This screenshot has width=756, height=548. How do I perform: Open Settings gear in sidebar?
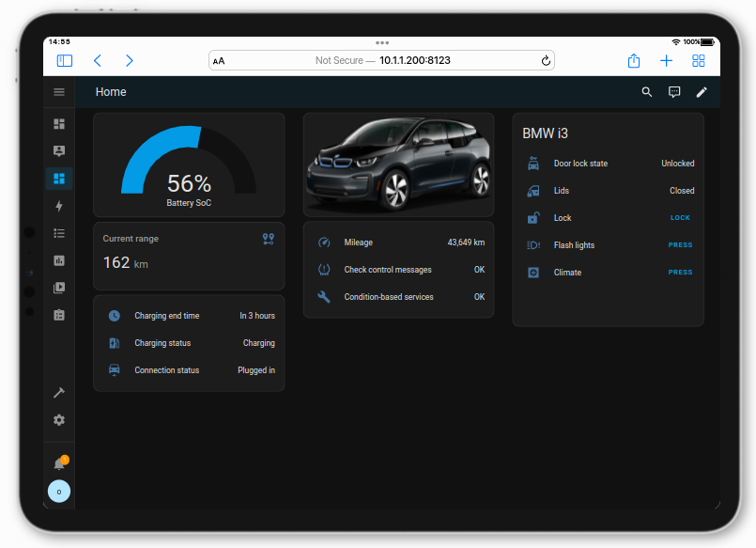59,420
